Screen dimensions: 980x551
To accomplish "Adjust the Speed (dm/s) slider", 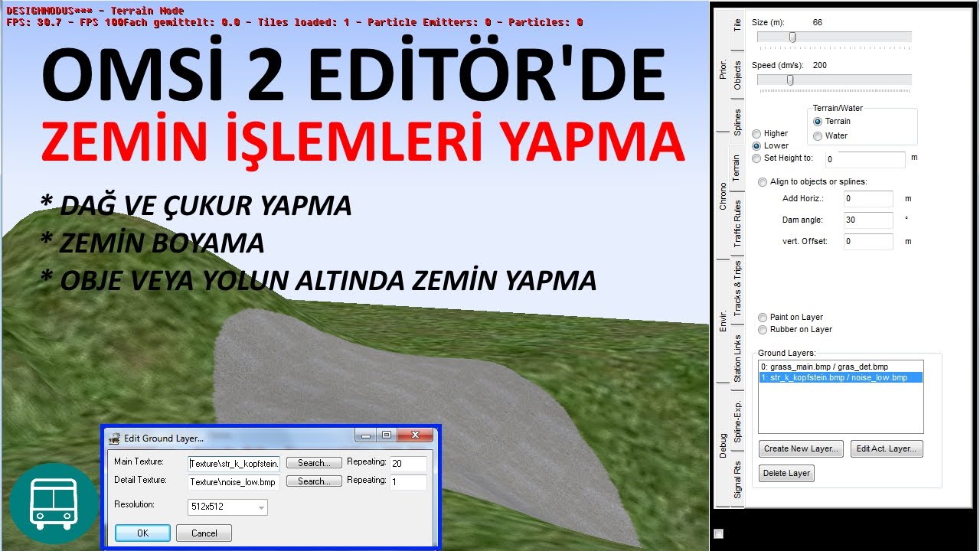I will [790, 80].
